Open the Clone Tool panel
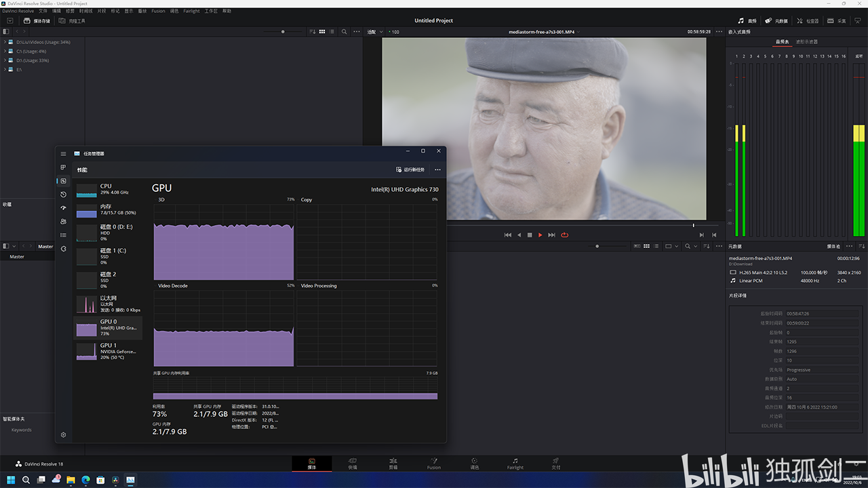Image resolution: width=868 pixels, height=488 pixels. pos(72,21)
